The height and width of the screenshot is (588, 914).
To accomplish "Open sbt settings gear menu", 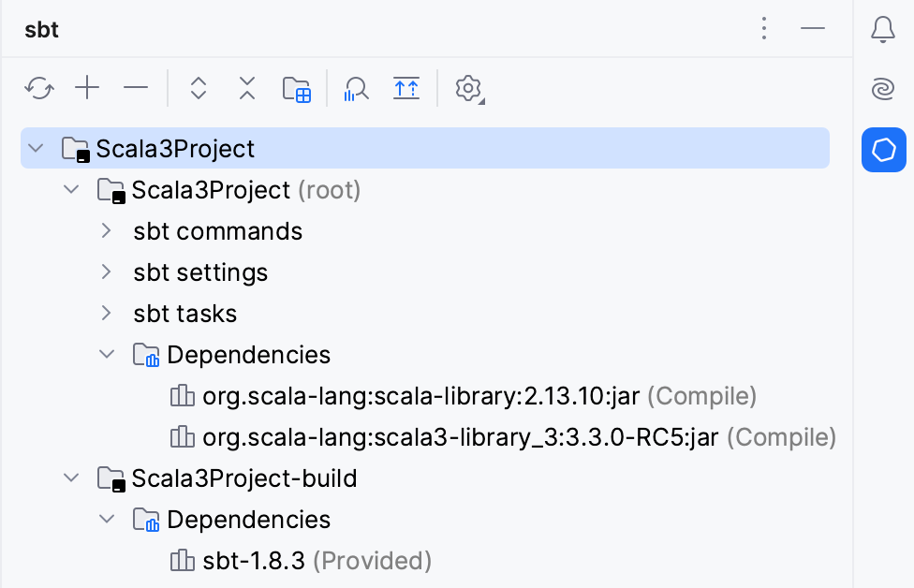I will coord(468,89).
